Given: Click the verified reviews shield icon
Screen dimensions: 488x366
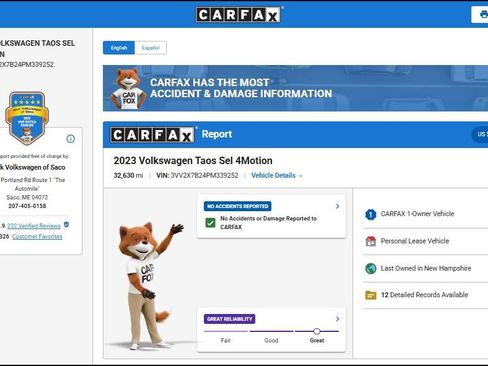Looking at the screenshot, I should coord(66,225).
